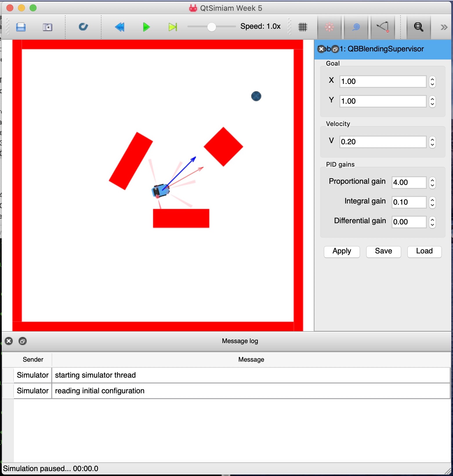Image resolution: width=453 pixels, height=476 pixels.
Task: Click the Load button
Action: [x=424, y=251]
